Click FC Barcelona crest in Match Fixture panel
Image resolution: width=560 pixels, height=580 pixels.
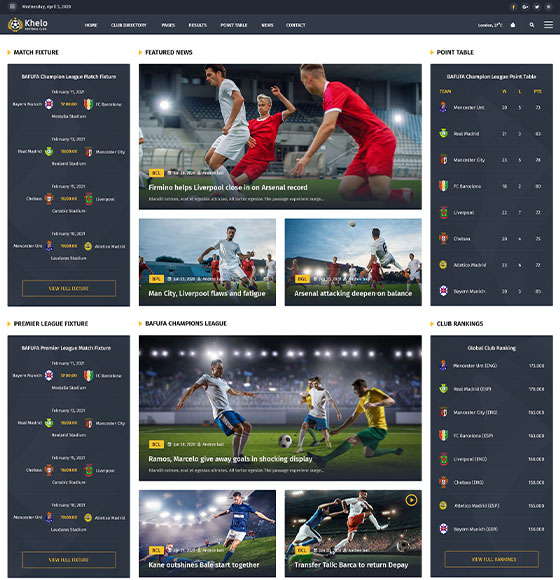[x=88, y=104]
